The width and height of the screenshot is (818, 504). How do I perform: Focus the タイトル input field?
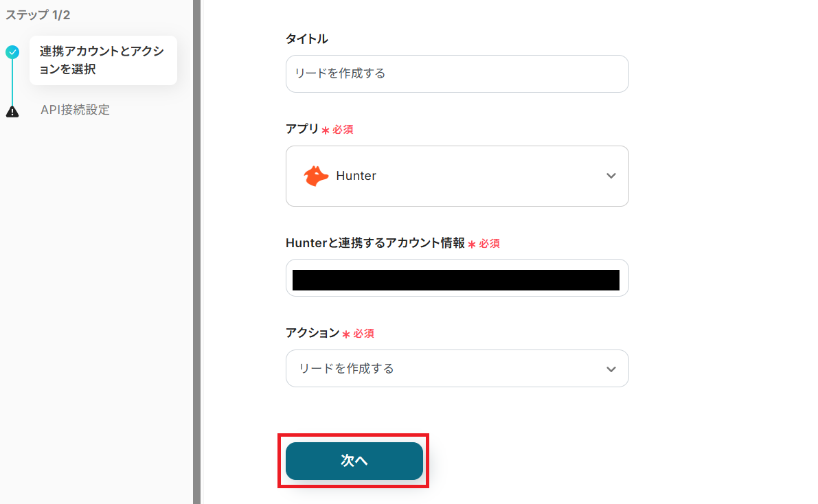[457, 73]
